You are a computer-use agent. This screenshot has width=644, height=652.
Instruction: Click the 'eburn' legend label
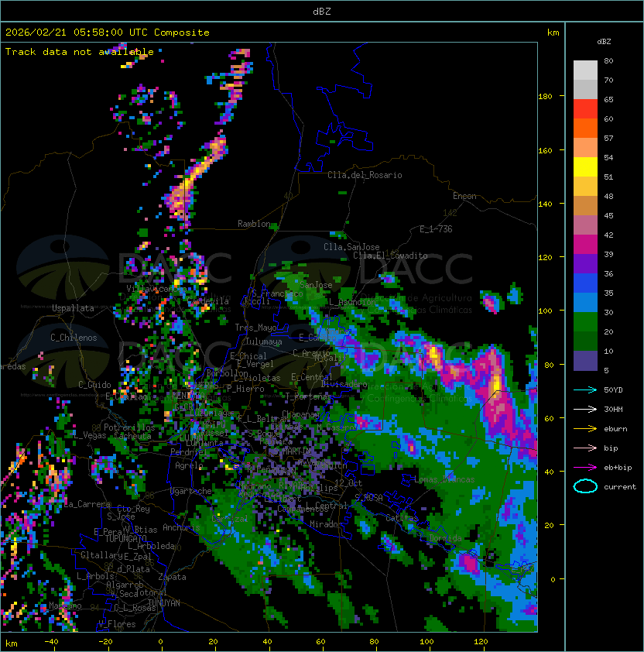(x=615, y=429)
